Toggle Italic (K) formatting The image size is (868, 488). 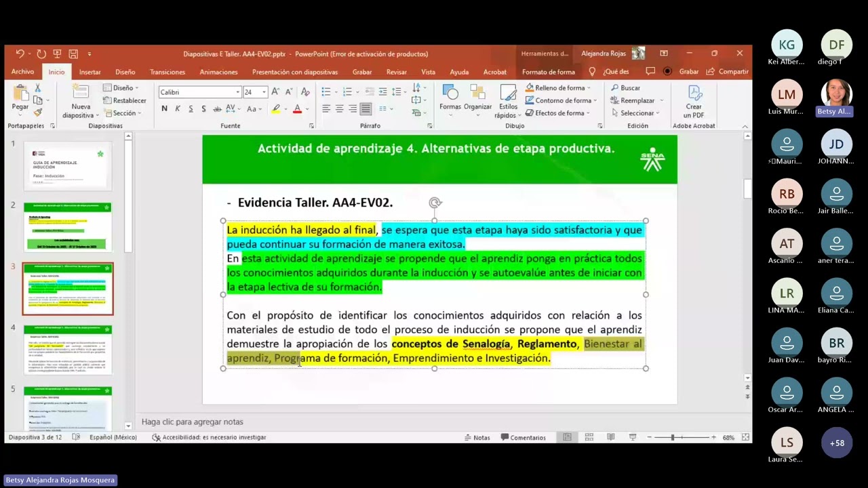(x=178, y=108)
